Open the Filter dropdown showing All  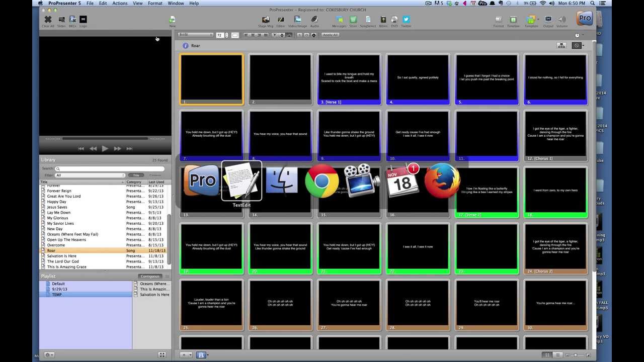(90, 175)
